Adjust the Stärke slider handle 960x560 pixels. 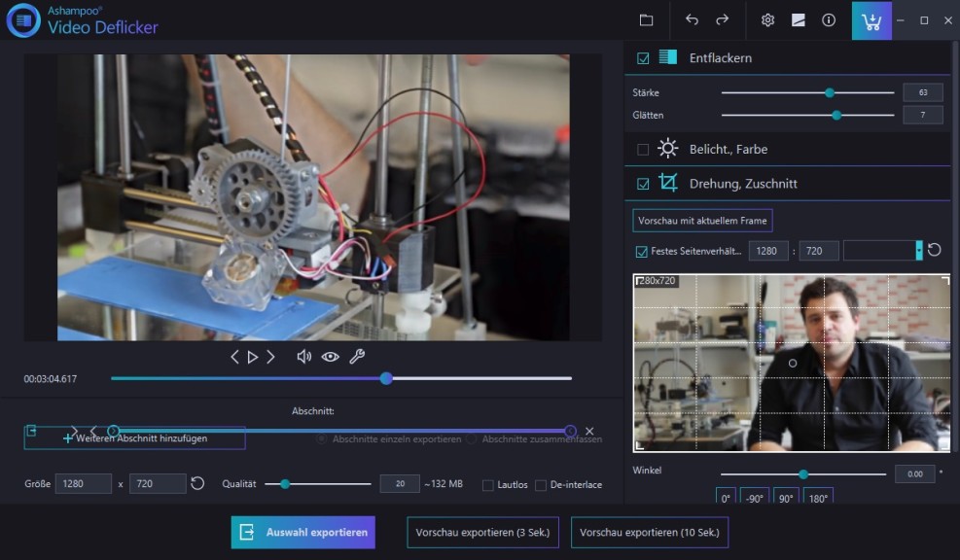[830, 93]
